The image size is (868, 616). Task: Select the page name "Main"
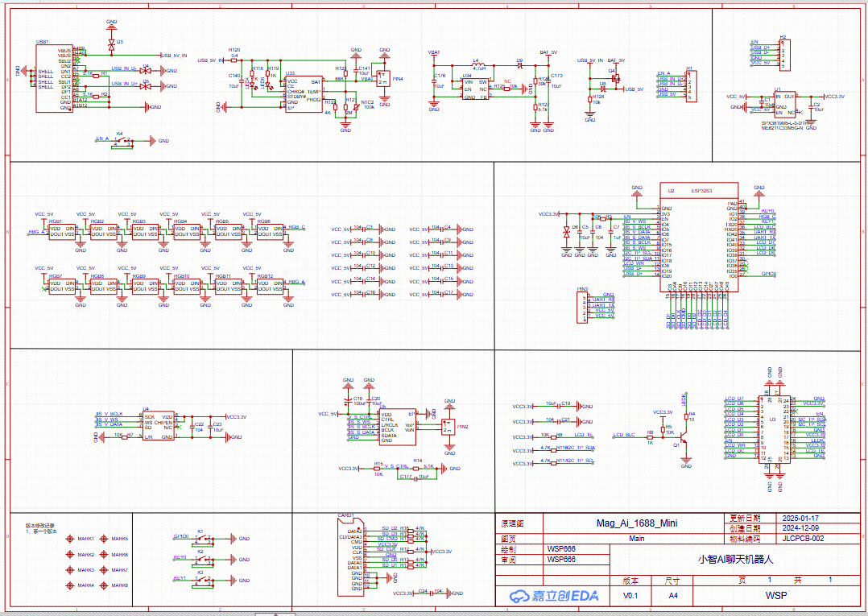[x=637, y=538]
